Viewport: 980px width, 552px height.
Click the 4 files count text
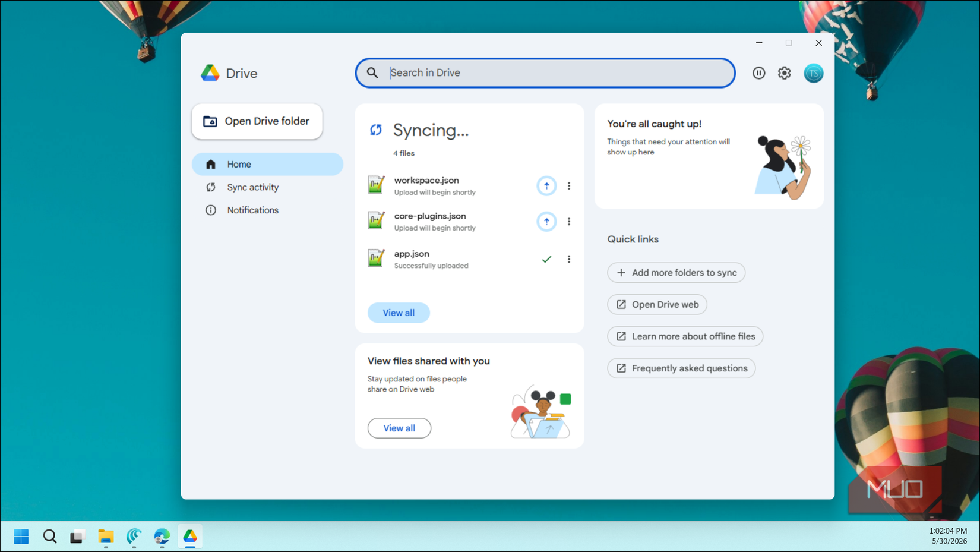click(404, 153)
